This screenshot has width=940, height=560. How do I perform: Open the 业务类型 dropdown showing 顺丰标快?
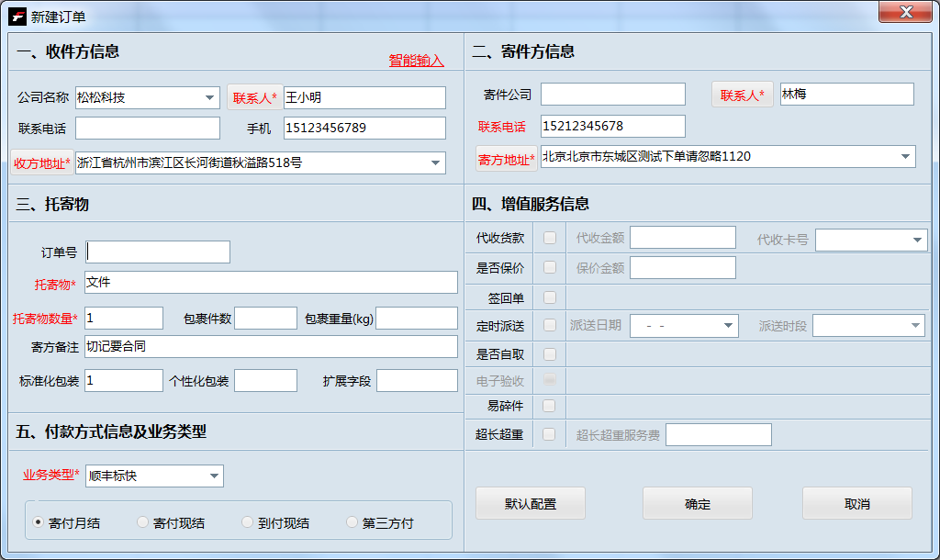tap(216, 476)
